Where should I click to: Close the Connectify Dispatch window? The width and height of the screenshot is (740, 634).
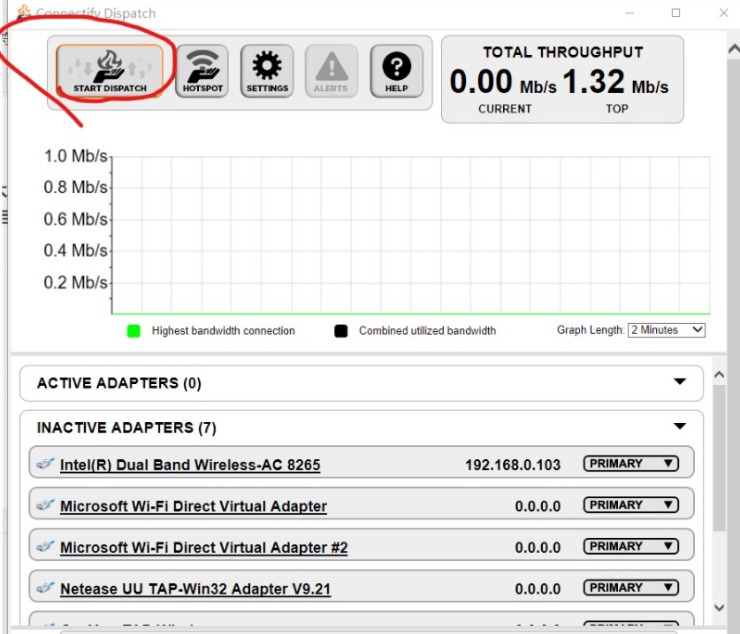click(x=723, y=13)
